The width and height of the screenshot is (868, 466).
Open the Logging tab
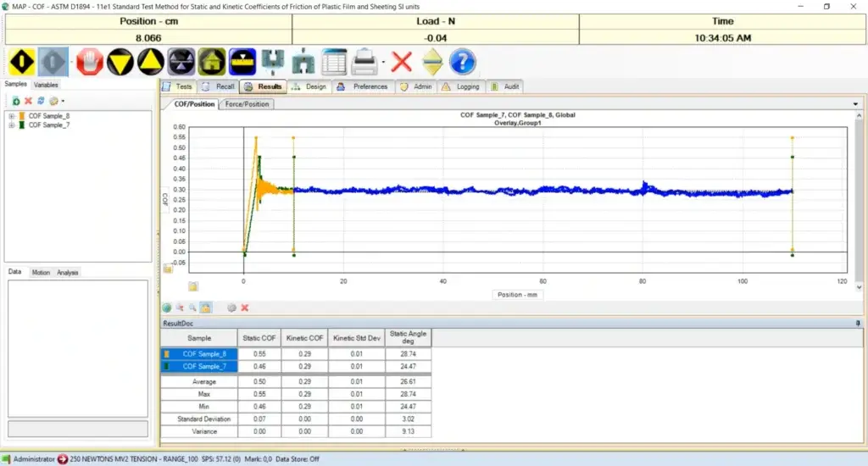tap(461, 86)
